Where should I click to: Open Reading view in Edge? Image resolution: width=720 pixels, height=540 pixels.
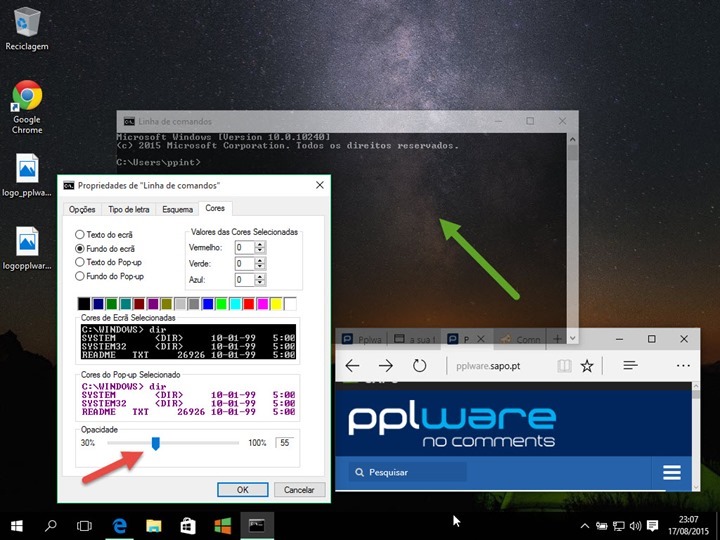[x=564, y=366]
